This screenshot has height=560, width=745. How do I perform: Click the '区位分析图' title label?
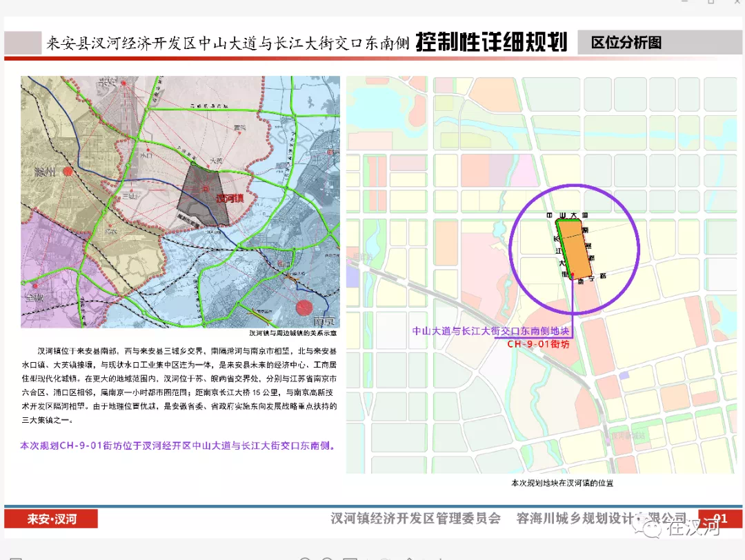[626, 43]
